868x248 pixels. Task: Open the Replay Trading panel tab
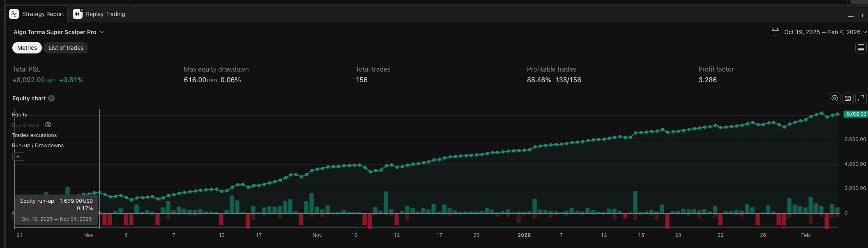click(x=99, y=14)
